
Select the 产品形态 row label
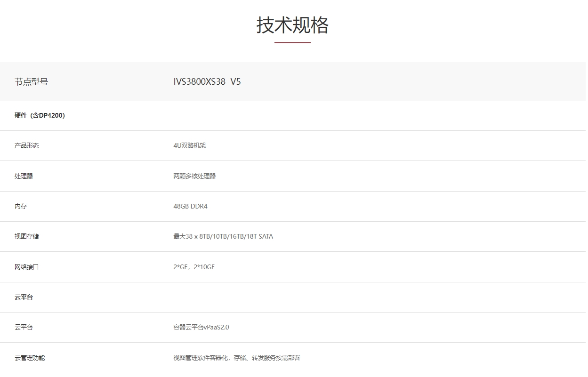27,145
